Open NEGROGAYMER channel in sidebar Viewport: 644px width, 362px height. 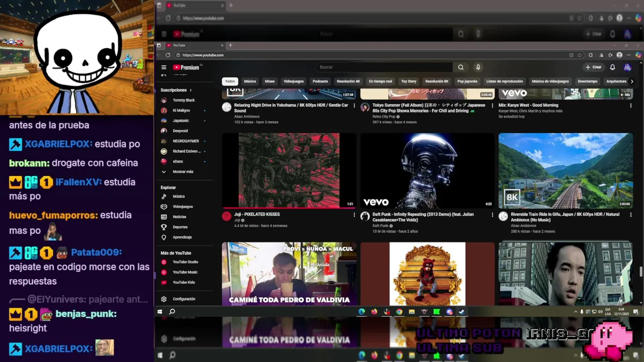point(186,141)
